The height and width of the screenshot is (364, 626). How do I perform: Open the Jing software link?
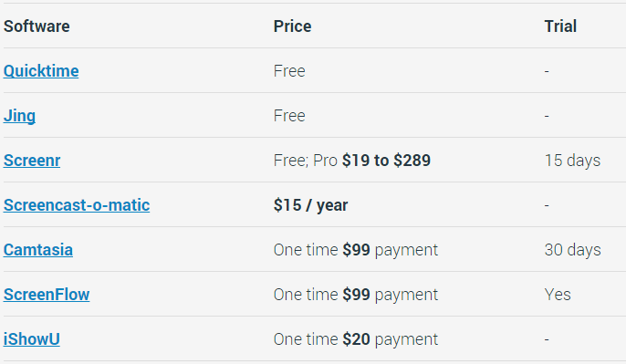(19, 116)
